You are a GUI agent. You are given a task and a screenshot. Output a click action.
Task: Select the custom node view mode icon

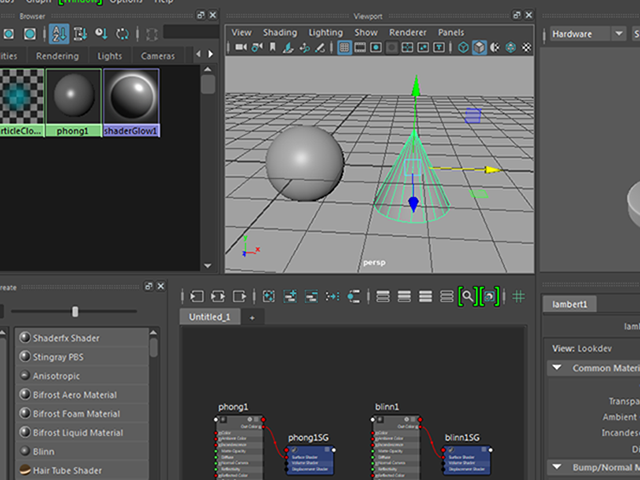447,296
